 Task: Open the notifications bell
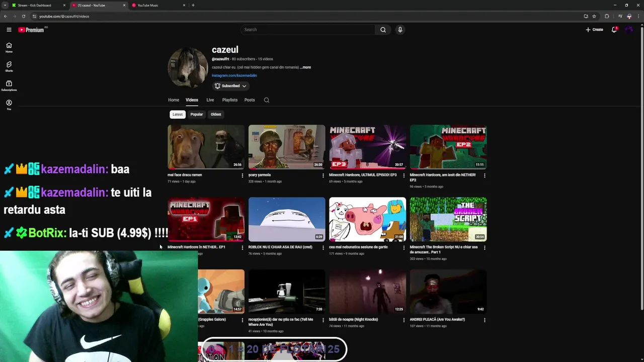(x=614, y=30)
